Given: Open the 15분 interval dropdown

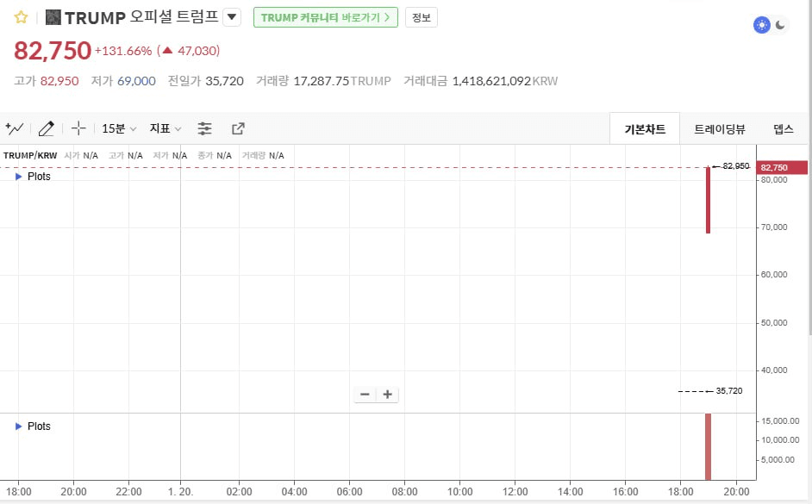Looking at the screenshot, I should (119, 128).
